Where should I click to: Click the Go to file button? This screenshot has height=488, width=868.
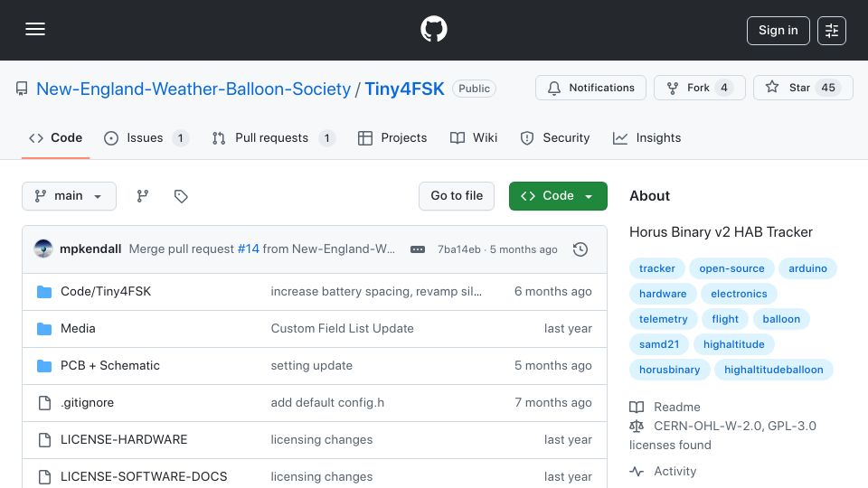(457, 196)
